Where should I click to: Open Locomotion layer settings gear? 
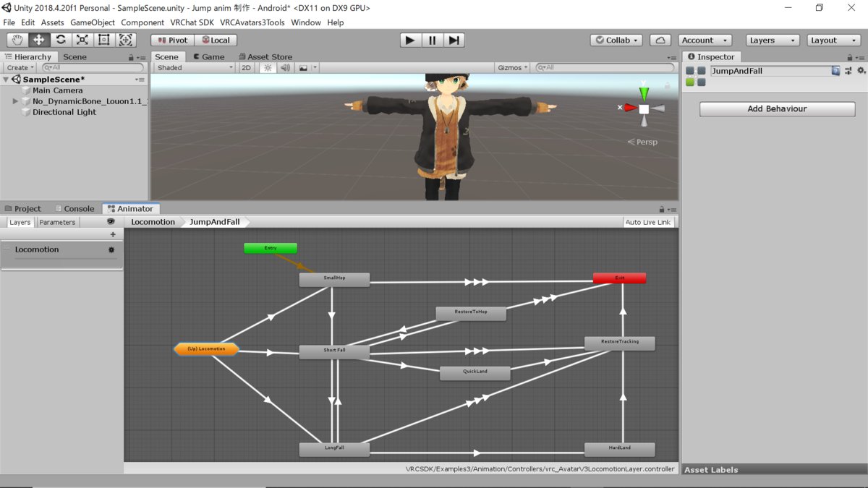click(x=111, y=249)
